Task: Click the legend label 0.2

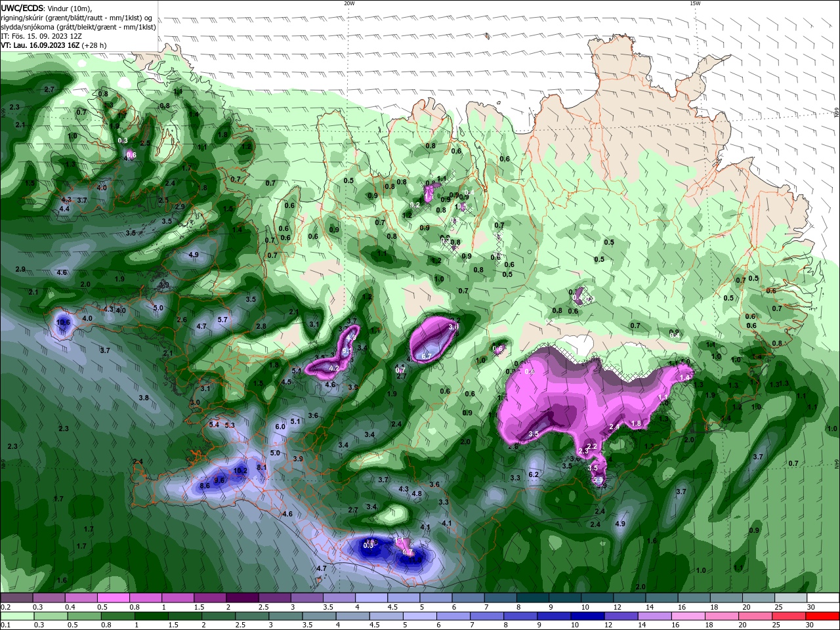Action: 5,607
